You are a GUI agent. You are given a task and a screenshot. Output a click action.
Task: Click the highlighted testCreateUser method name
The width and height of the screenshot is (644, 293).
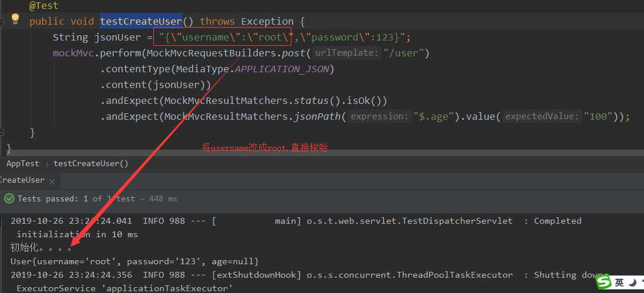click(x=141, y=21)
